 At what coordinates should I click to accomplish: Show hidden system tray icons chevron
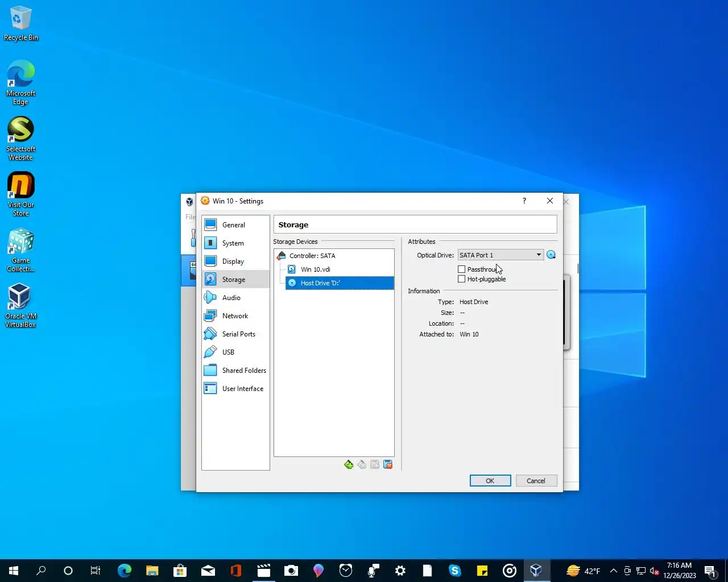tap(614, 571)
